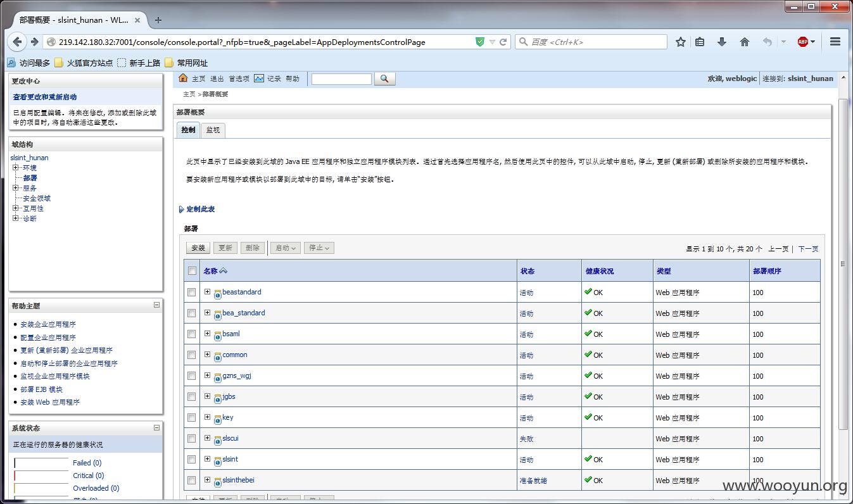Open the Firefox hamburger menu
This screenshot has width=853, height=504.
coord(835,42)
